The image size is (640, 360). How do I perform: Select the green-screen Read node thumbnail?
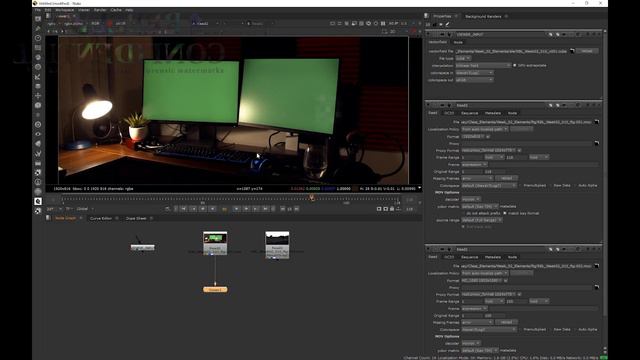pyautogui.click(x=215, y=238)
